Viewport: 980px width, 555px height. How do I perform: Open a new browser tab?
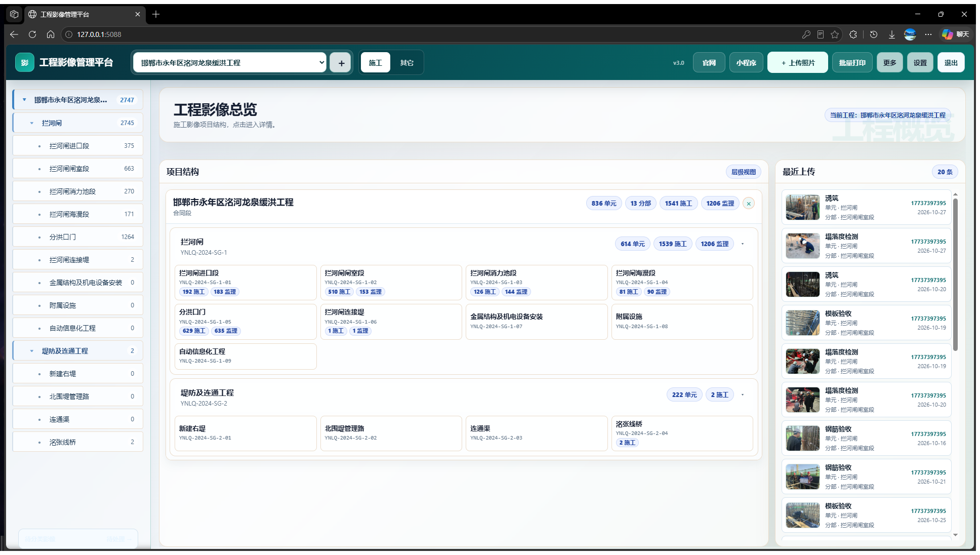tap(156, 14)
